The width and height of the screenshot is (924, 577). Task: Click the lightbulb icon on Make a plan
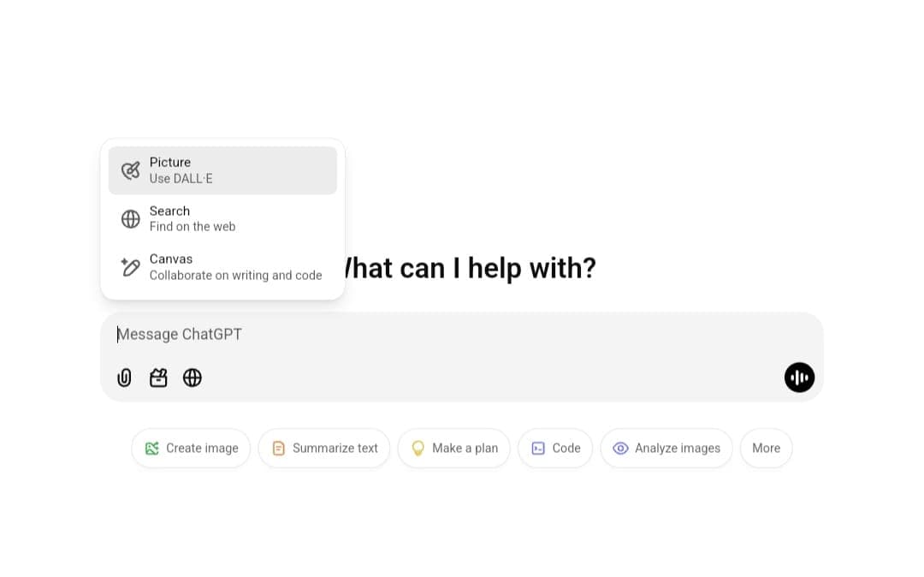[x=418, y=448]
